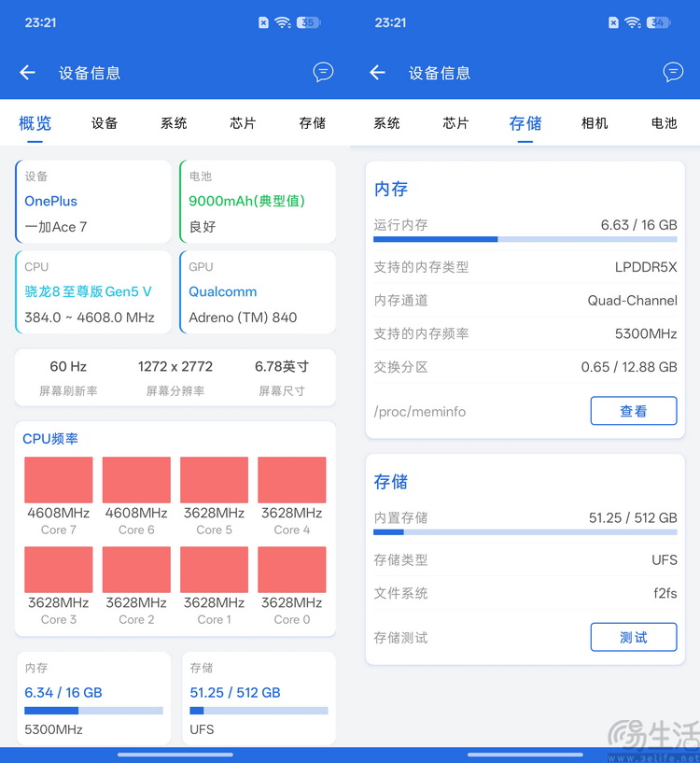Tap the f2fs file system value
700x763 pixels.
point(665,593)
